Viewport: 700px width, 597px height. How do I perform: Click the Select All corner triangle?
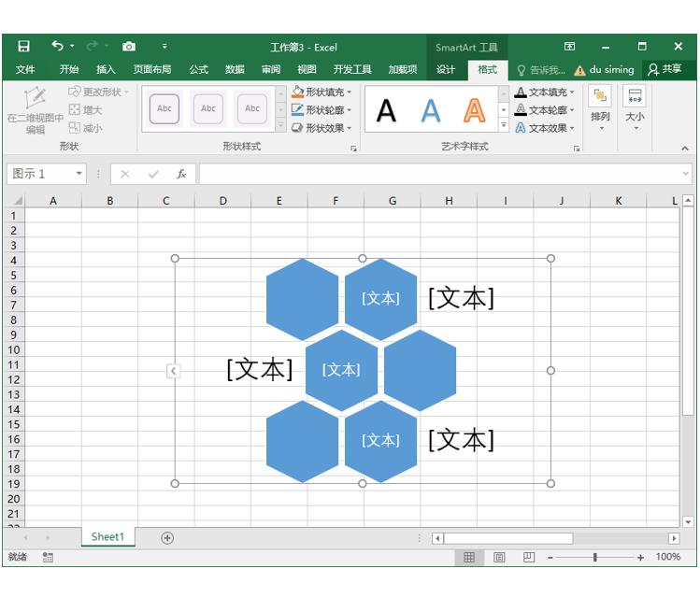[x=18, y=201]
